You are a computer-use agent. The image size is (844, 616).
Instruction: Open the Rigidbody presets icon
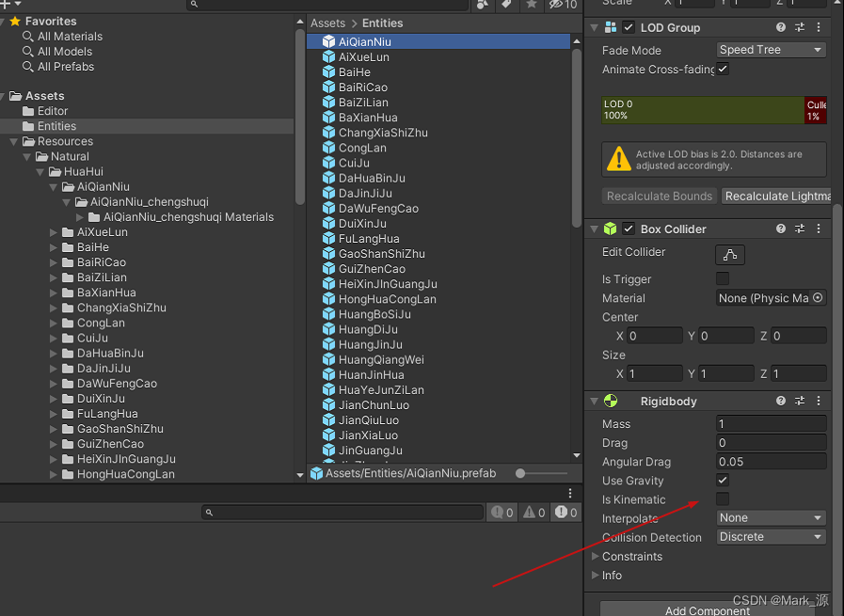point(801,401)
